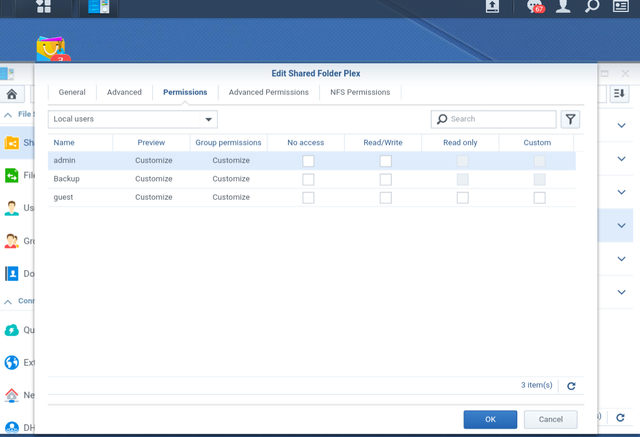
Task: Check Read/Write for admin
Action: (385, 161)
